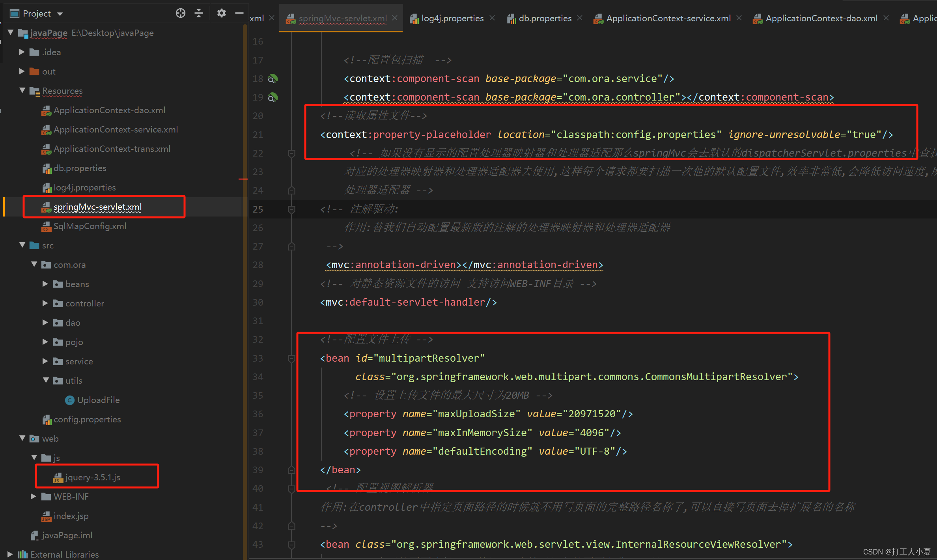Image resolution: width=937 pixels, height=560 pixels.
Task: Toggle code fold marker at line 43
Action: tap(291, 545)
